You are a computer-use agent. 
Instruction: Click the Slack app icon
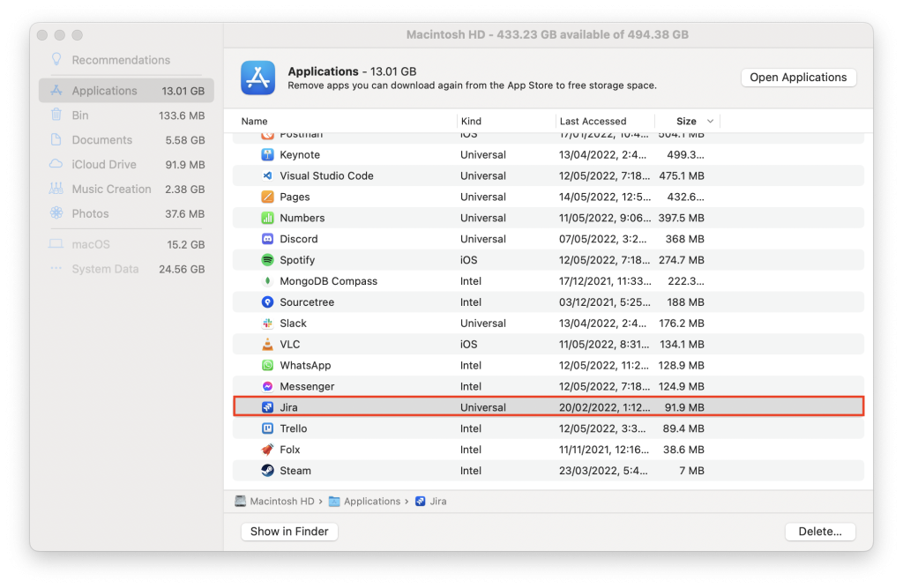tap(267, 323)
